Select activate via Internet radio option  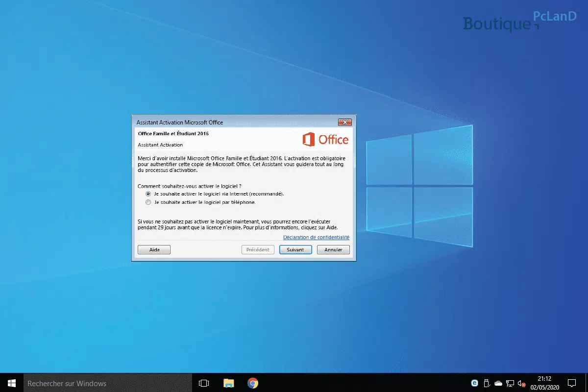point(148,194)
